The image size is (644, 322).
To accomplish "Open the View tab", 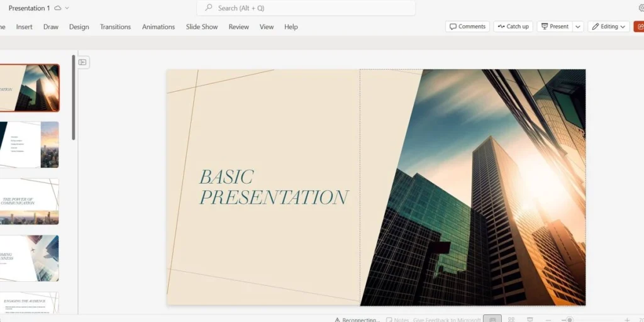I will point(267,26).
